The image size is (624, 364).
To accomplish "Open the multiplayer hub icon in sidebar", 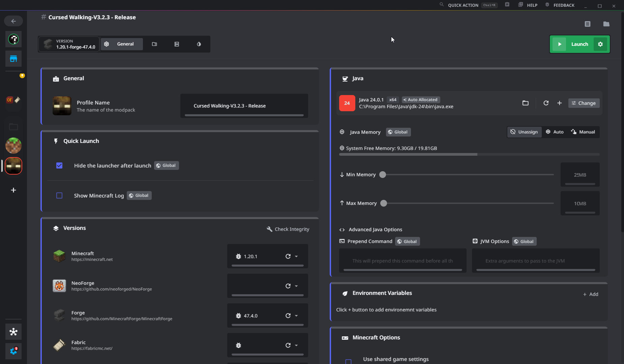I will click(x=13, y=332).
